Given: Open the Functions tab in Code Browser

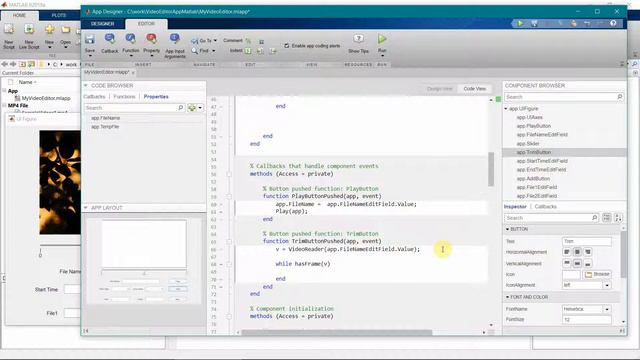Looking at the screenshot, I should (x=124, y=97).
